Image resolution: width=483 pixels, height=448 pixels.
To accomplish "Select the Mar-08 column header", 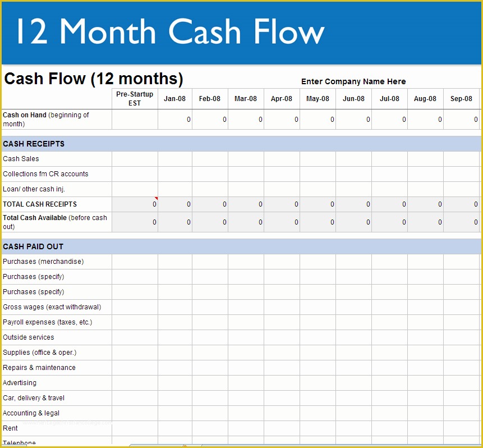I will (246, 99).
